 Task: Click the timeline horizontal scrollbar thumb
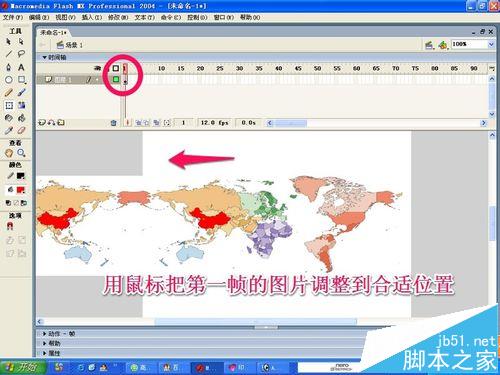[x=291, y=123]
